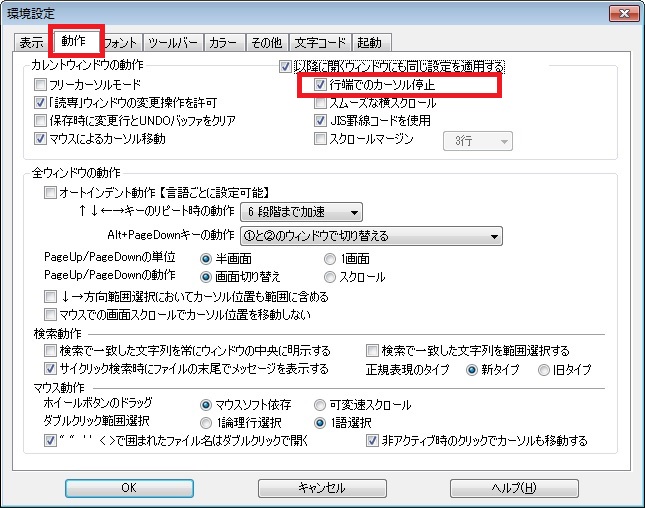Select the 1画面 radio button
The image size is (645, 508).
tap(331, 259)
